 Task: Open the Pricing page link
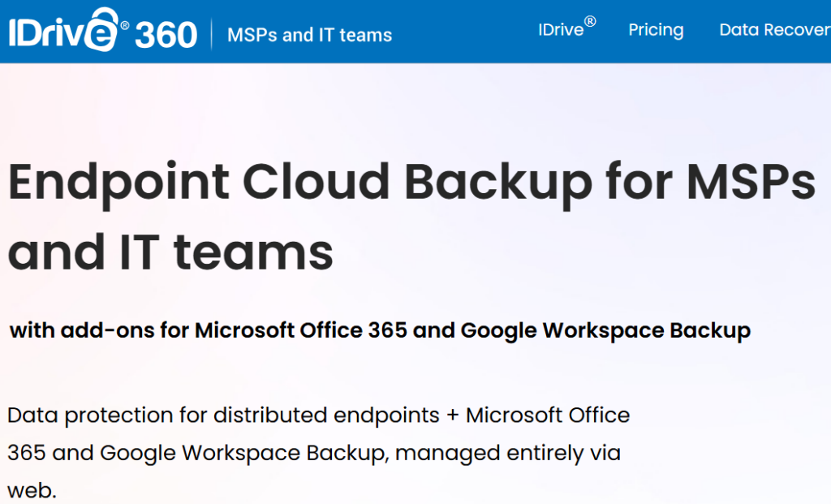(x=656, y=30)
